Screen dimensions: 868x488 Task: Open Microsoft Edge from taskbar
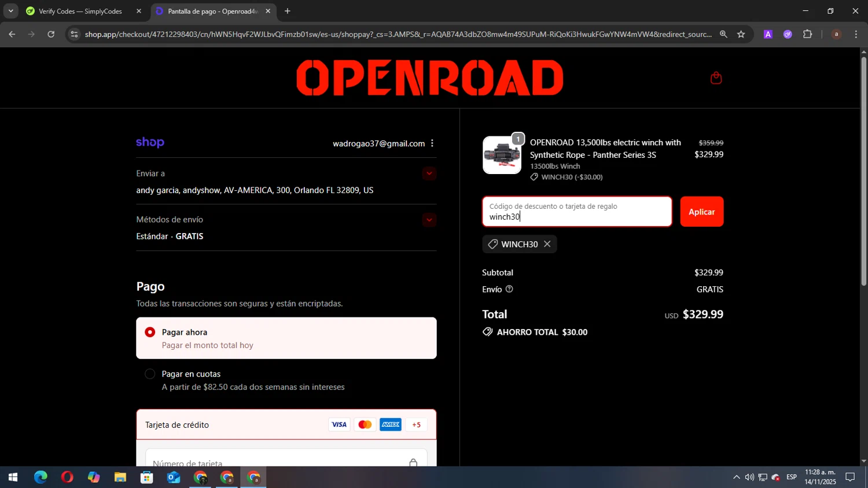coord(41,478)
